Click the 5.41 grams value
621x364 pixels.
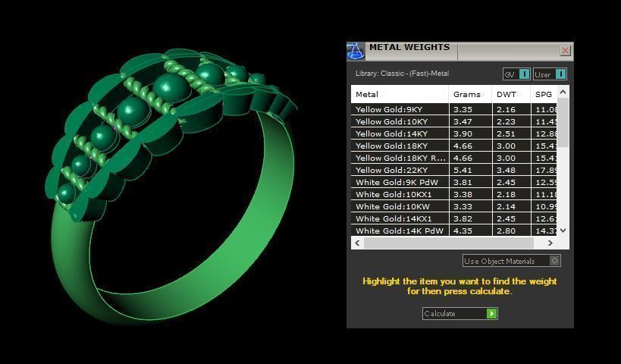click(x=463, y=170)
